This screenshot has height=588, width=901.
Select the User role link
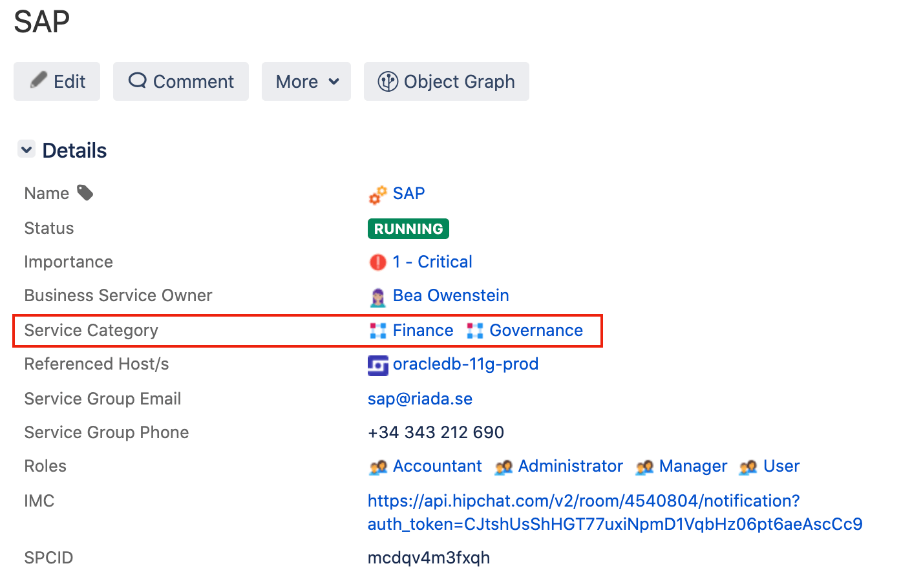(781, 467)
